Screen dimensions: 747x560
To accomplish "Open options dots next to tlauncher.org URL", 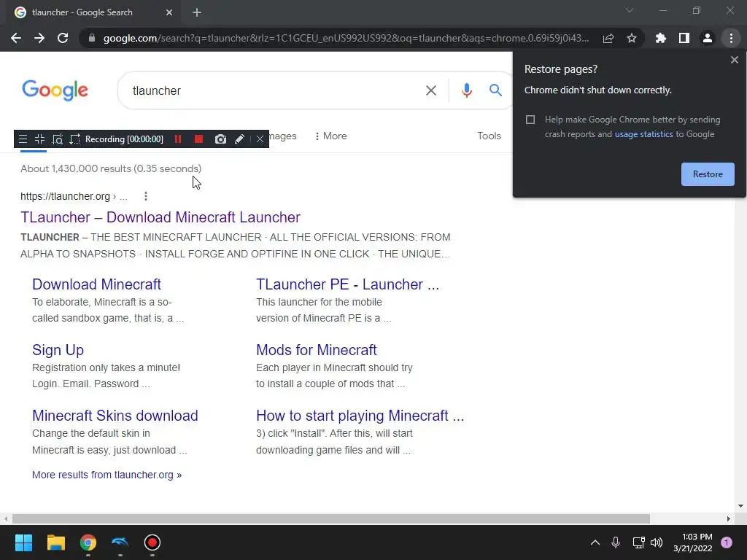I will point(146,196).
